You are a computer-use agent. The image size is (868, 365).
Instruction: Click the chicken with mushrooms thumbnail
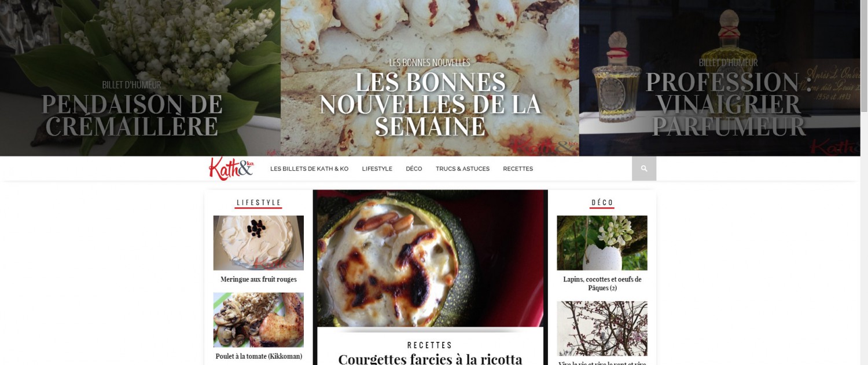[259, 320]
